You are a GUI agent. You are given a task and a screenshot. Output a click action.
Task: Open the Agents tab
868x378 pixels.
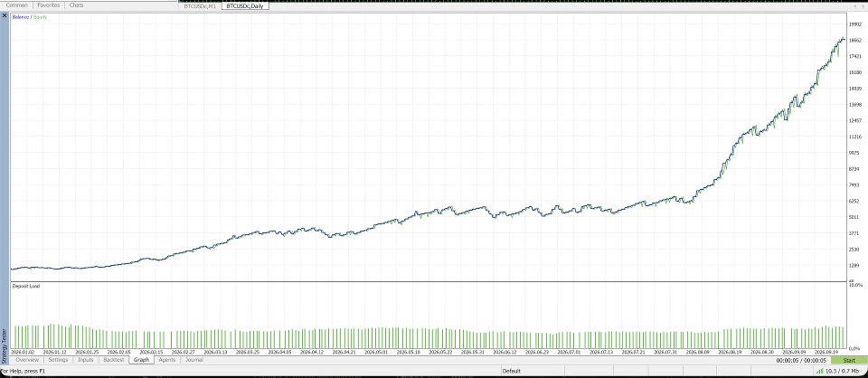coord(167,360)
